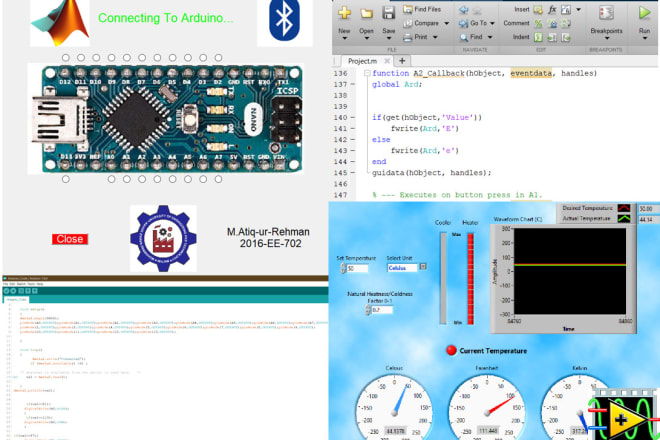Click the Bluetooth logo in Arduino GUI
Image resolution: width=660 pixels, height=440 pixels.
click(285, 21)
